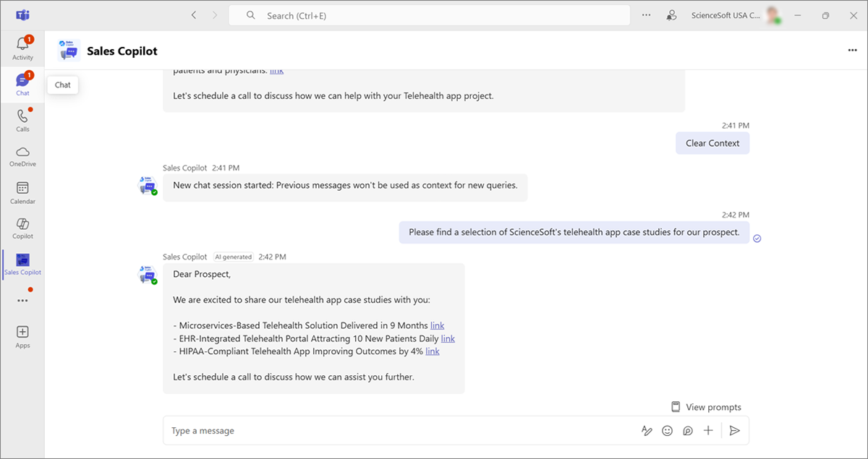Open the message format options icon
Image resolution: width=868 pixels, height=459 pixels.
[647, 431]
